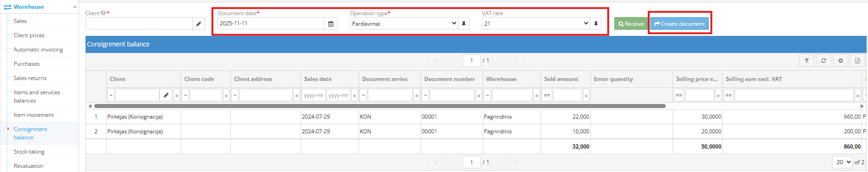This screenshot has width=868, height=172.
Task: Click the help icon beside Client label
Action: [103, 13]
